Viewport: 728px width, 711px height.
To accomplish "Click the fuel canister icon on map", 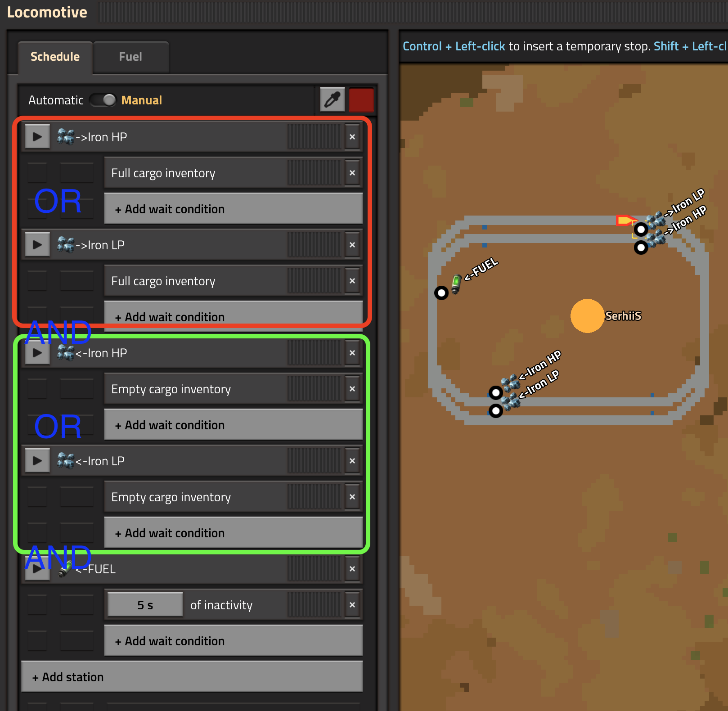I will 456,284.
